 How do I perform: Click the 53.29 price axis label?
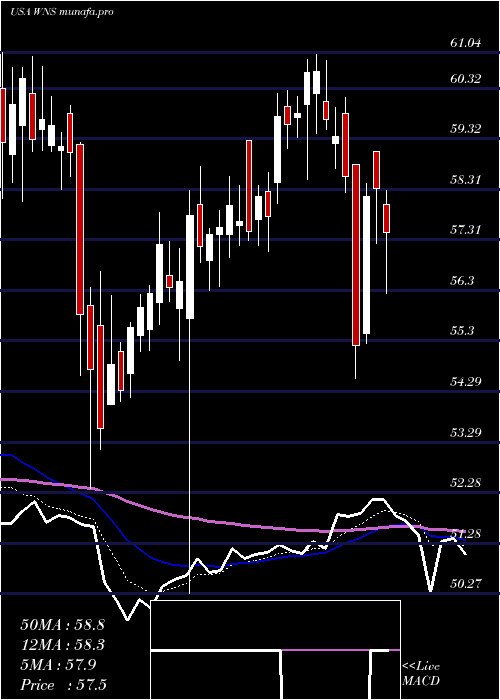pyautogui.click(x=466, y=433)
